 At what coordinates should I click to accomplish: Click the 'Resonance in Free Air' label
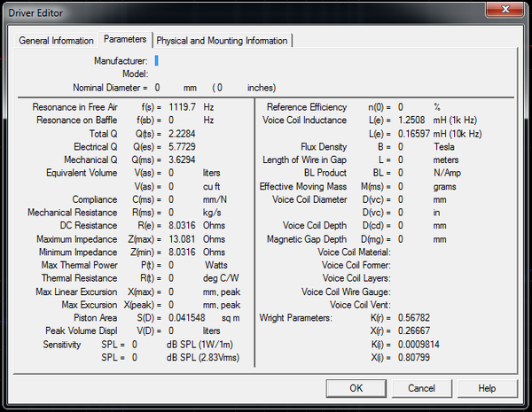click(x=75, y=107)
